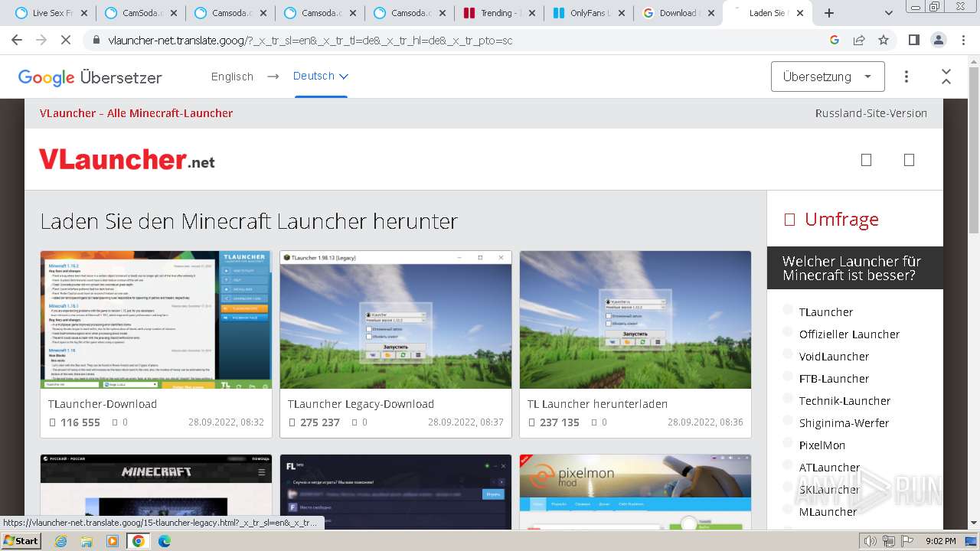Viewport: 980px width, 551px height.
Task: Open the TL Launcher herunterladen title link
Action: [x=598, y=404]
